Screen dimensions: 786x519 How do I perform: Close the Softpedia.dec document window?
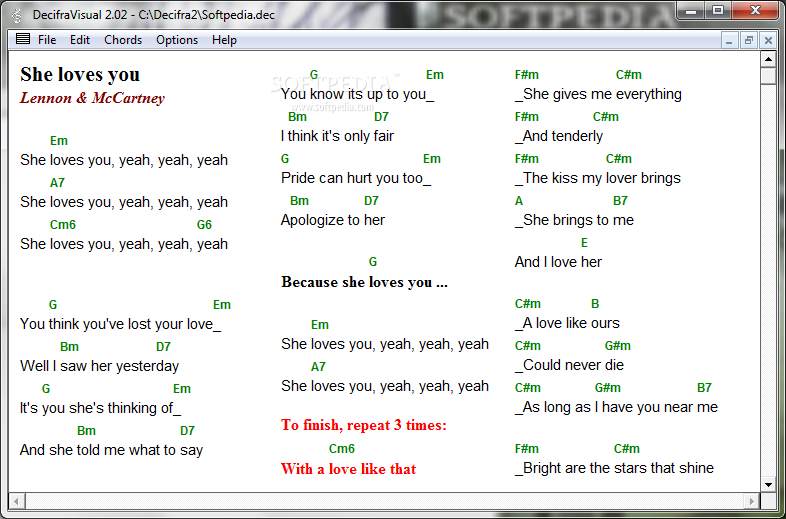[767, 41]
